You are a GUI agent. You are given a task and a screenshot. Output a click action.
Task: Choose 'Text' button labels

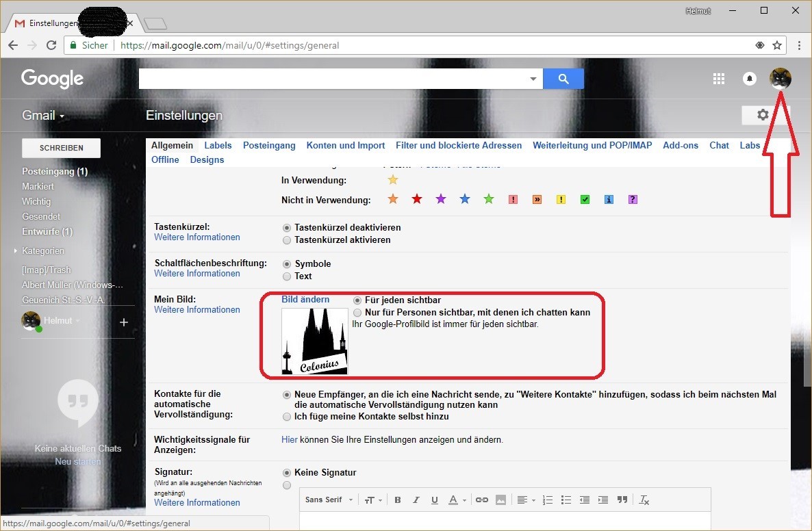click(287, 276)
